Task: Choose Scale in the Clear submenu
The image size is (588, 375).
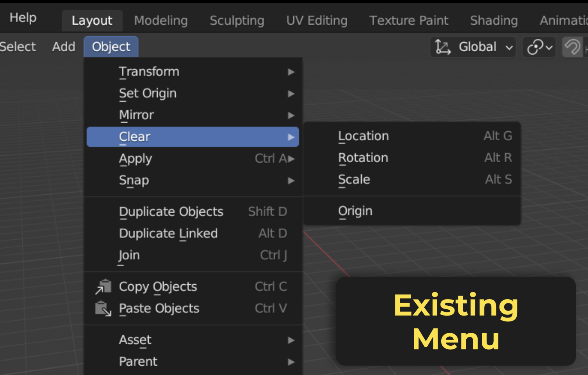Action: point(412,179)
